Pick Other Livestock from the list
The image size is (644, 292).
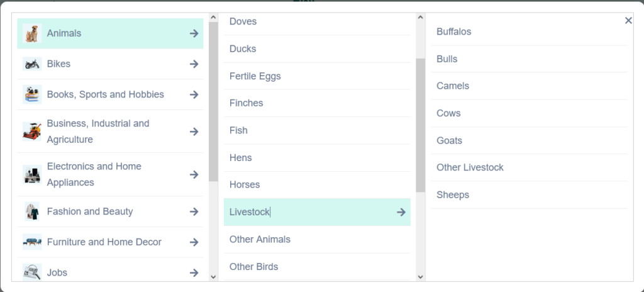(470, 168)
